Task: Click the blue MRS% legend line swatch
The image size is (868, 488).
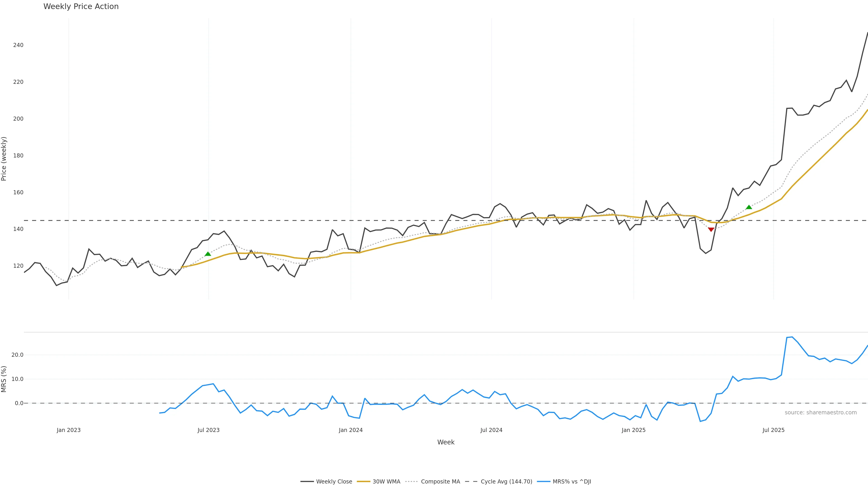Action: 543,482
